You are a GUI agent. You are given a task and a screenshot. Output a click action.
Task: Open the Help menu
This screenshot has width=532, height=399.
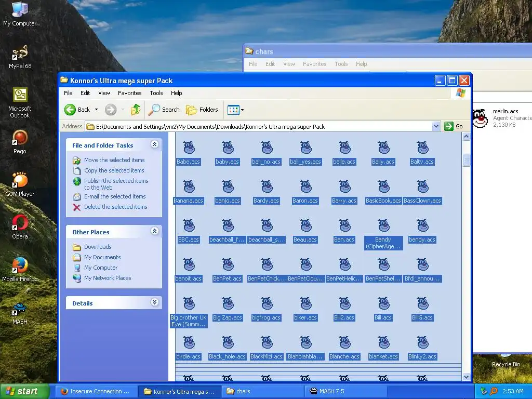[176, 93]
